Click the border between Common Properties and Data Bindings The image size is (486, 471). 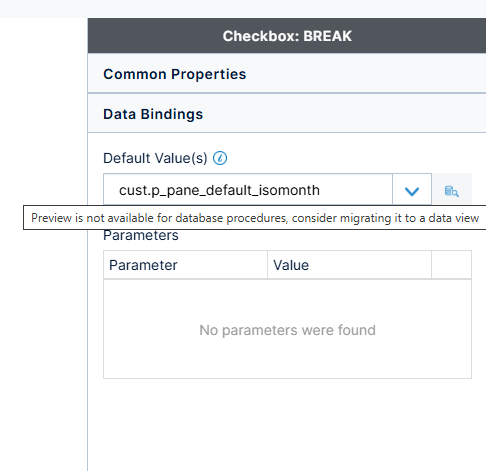287,93
